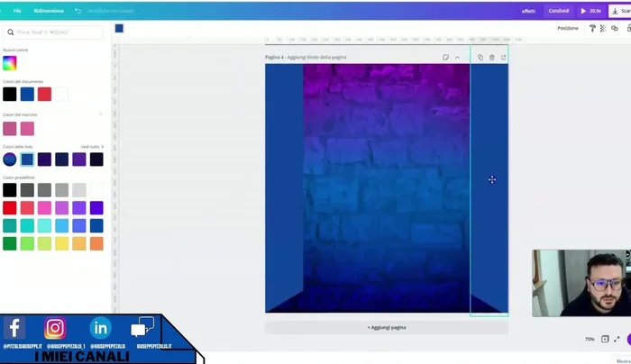This screenshot has height=364, width=631.
Task: Click the Condividi button
Action: (559, 11)
